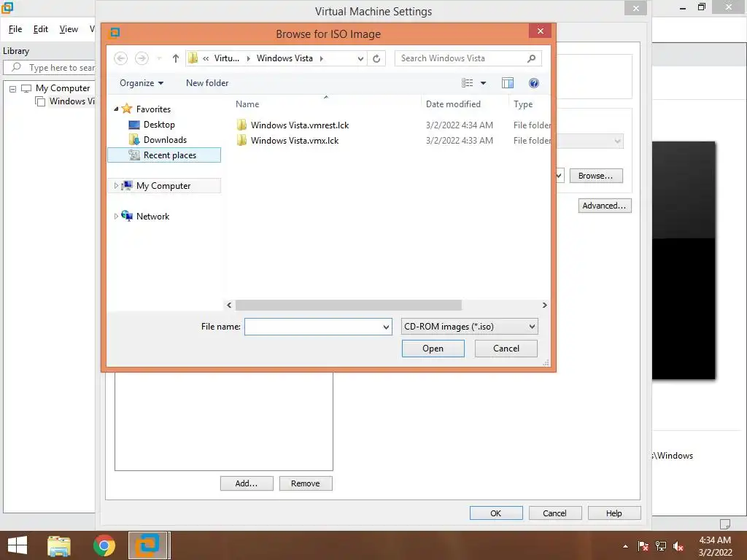The image size is (747, 560).
Task: Go forward in the file dialog
Action: [x=142, y=58]
